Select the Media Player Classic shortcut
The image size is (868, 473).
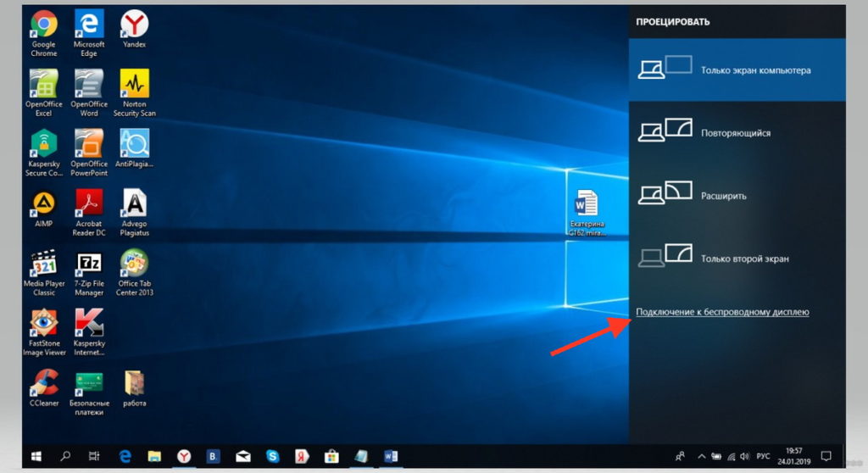43,264
